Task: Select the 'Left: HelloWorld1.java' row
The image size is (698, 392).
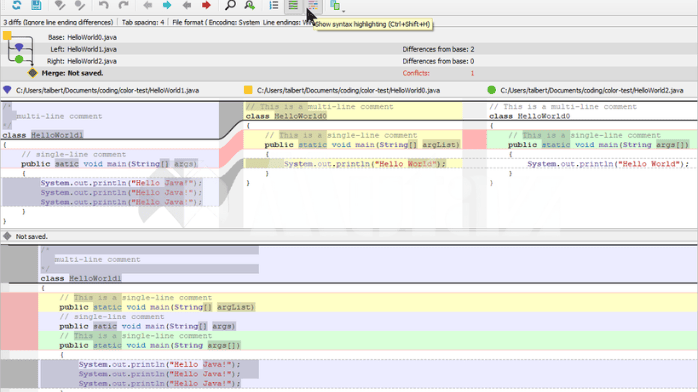Action: tap(349, 49)
